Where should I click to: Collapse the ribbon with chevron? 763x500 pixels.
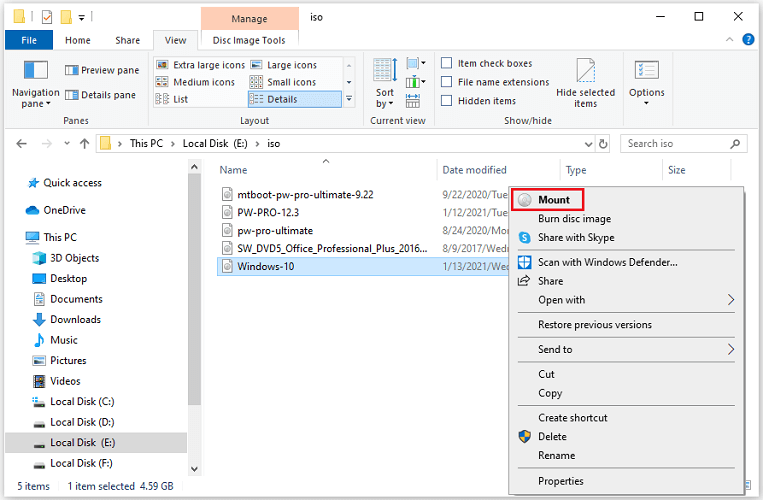click(729, 39)
